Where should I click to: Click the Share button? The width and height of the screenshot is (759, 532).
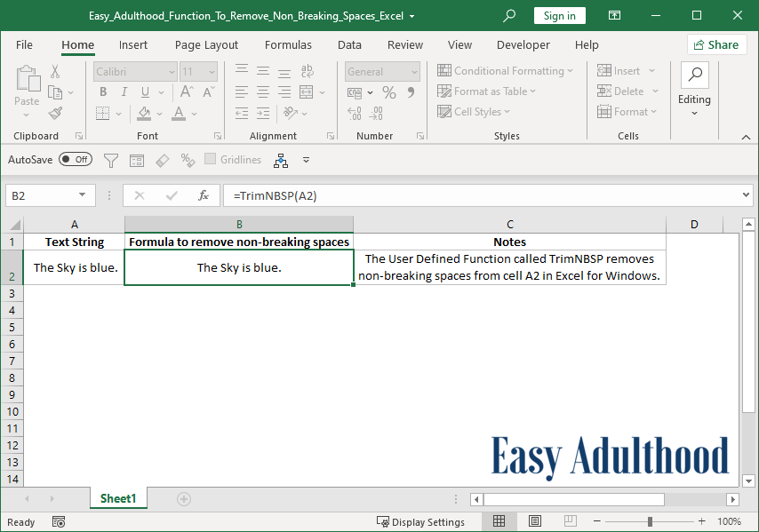716,45
